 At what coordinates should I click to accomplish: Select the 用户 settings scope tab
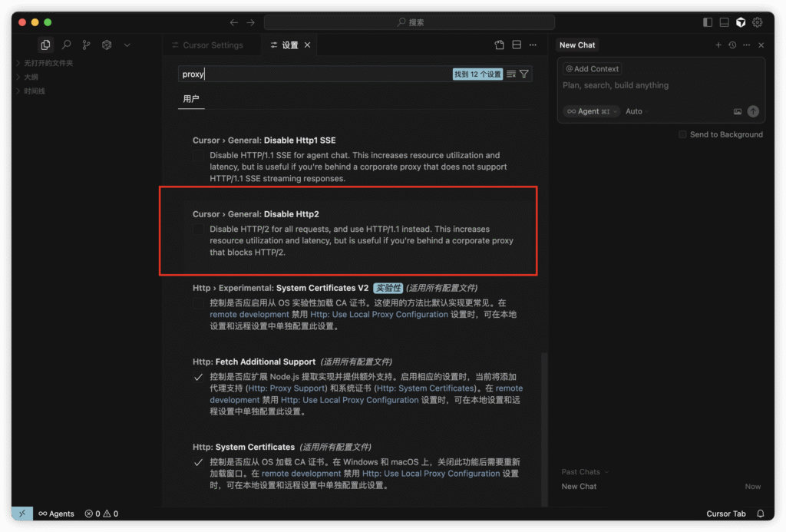[191, 99]
